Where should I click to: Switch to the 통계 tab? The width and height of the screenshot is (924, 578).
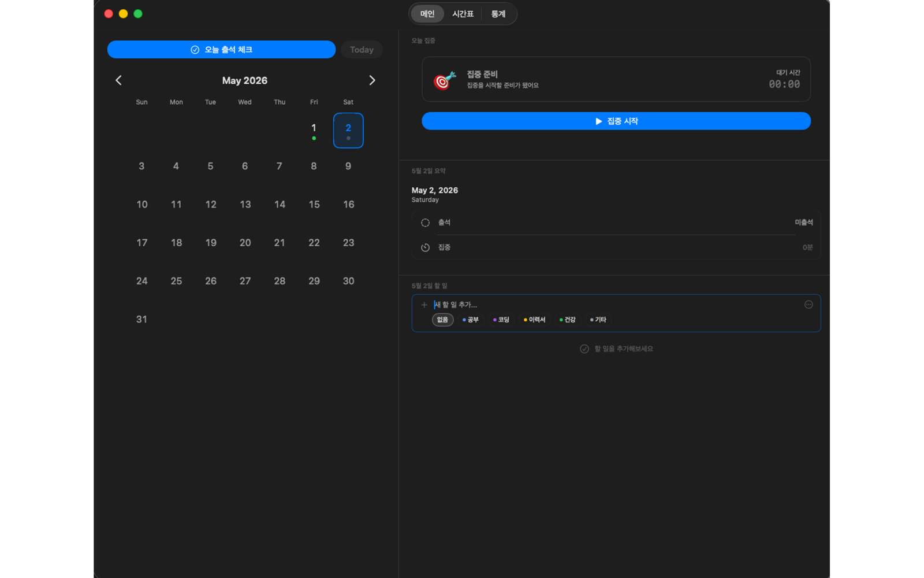point(498,14)
